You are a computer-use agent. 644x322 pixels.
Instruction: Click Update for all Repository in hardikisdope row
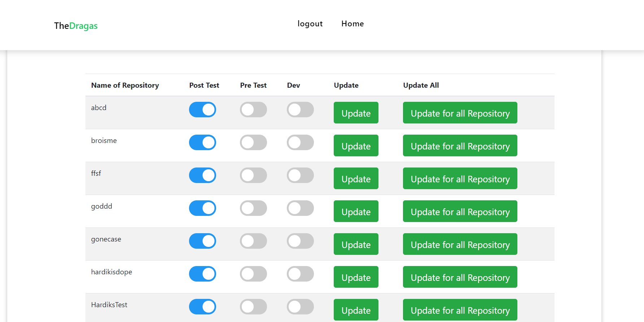tap(460, 277)
